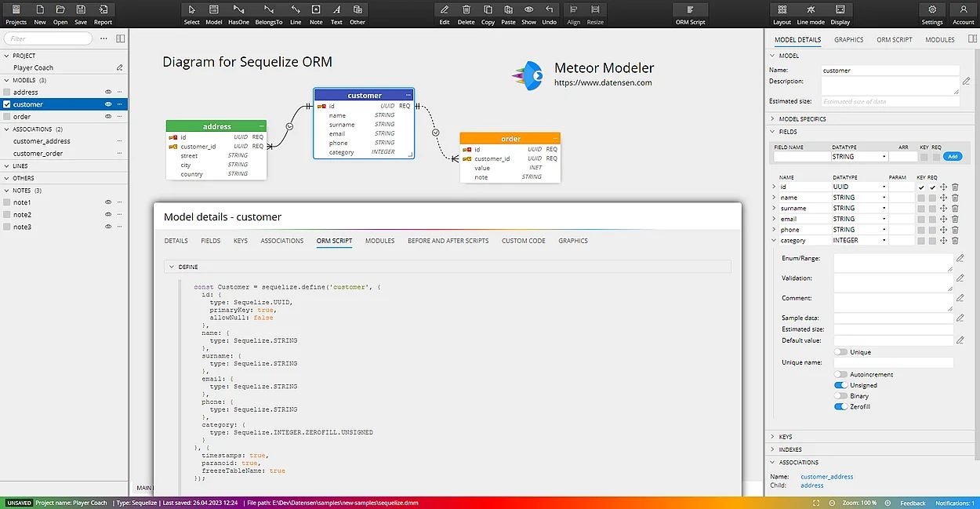
Task: Click the Filter search box
Action: point(49,38)
